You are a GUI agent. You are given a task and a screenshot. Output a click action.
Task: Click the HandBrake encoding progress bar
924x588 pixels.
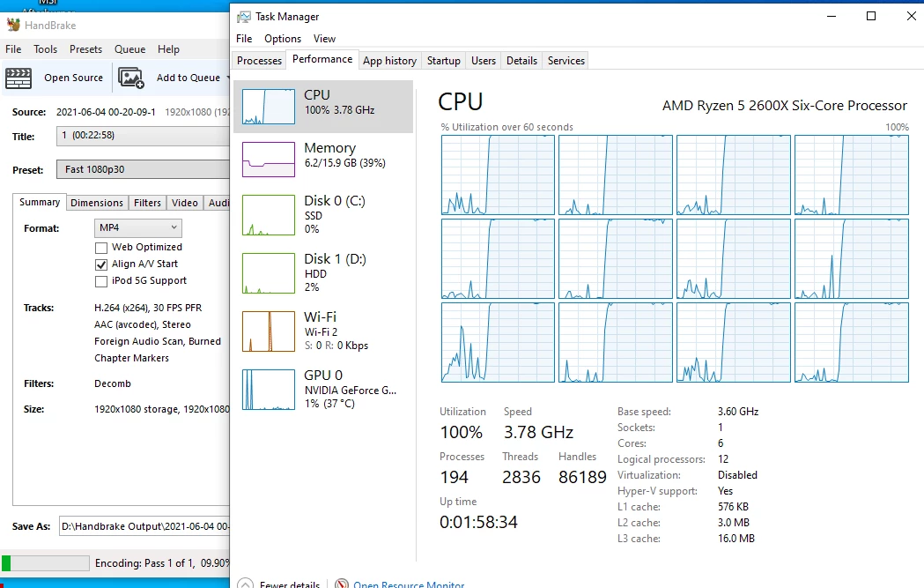(x=46, y=563)
